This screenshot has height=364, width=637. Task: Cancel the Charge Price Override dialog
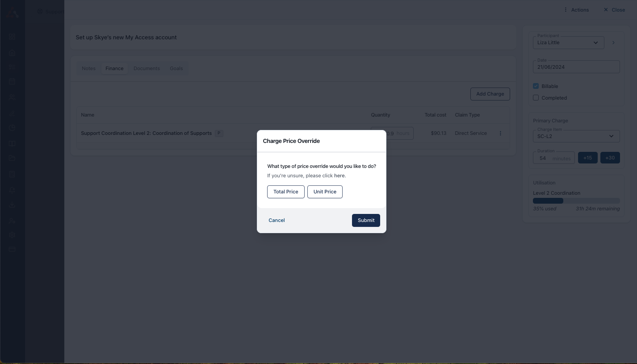(x=277, y=220)
